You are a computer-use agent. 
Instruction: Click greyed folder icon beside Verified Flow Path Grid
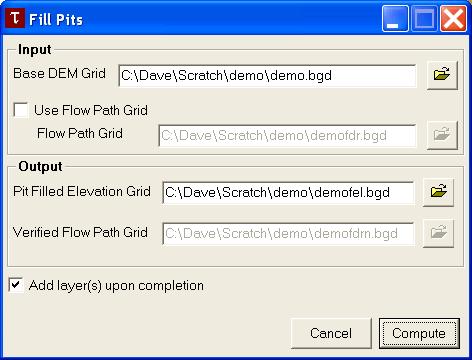[438, 233]
